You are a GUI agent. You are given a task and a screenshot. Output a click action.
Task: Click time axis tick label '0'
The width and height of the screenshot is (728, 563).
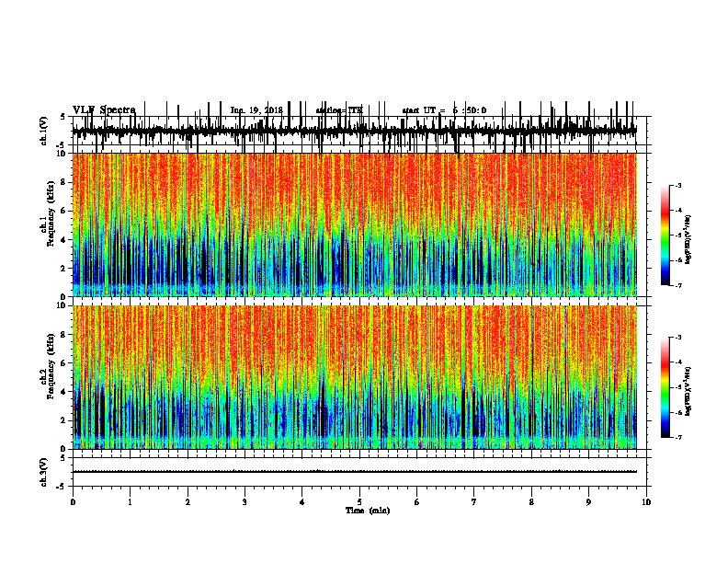[73, 502]
